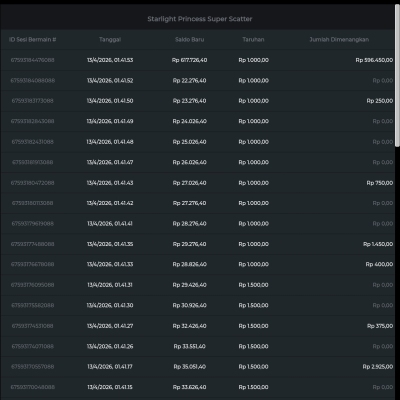Click the winning amount Rp 375,00
400x400 pixels.
pos(380,326)
